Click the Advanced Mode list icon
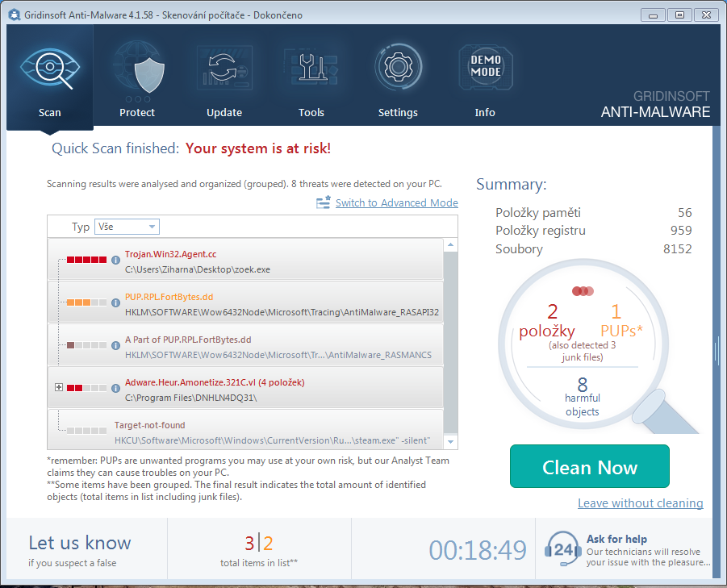The width and height of the screenshot is (727, 588). pyautogui.click(x=324, y=202)
